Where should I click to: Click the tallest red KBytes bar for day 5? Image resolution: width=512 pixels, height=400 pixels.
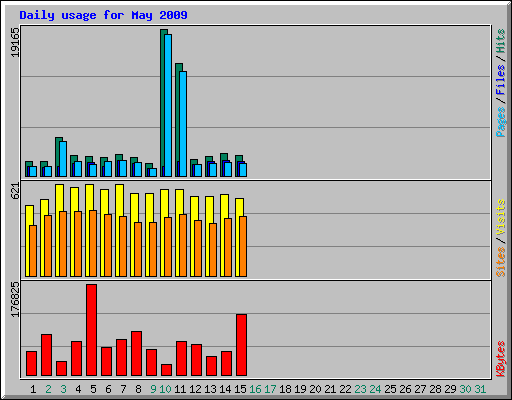pos(91,330)
